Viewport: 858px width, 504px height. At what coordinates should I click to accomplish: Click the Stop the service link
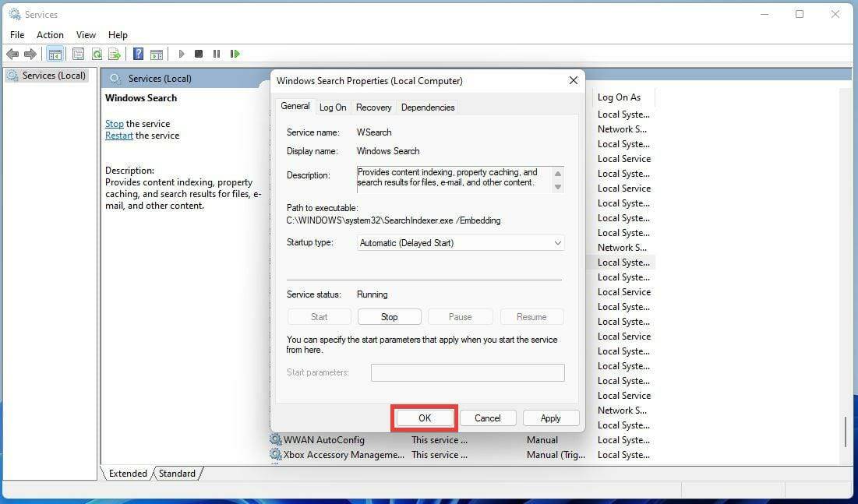tap(114, 123)
